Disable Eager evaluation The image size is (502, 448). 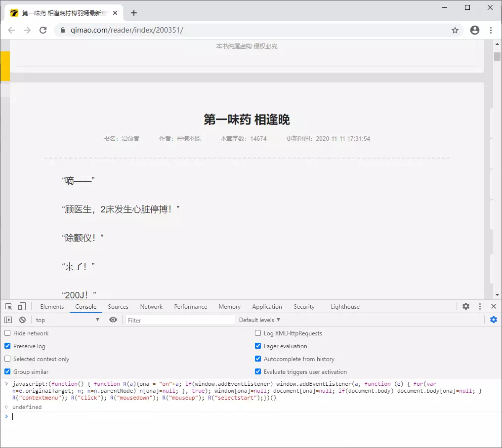[258, 346]
